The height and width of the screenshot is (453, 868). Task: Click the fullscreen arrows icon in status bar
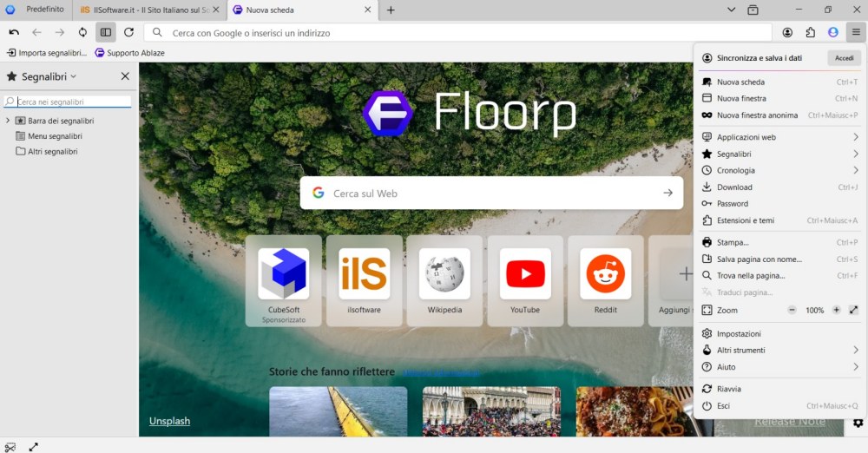pos(34,446)
